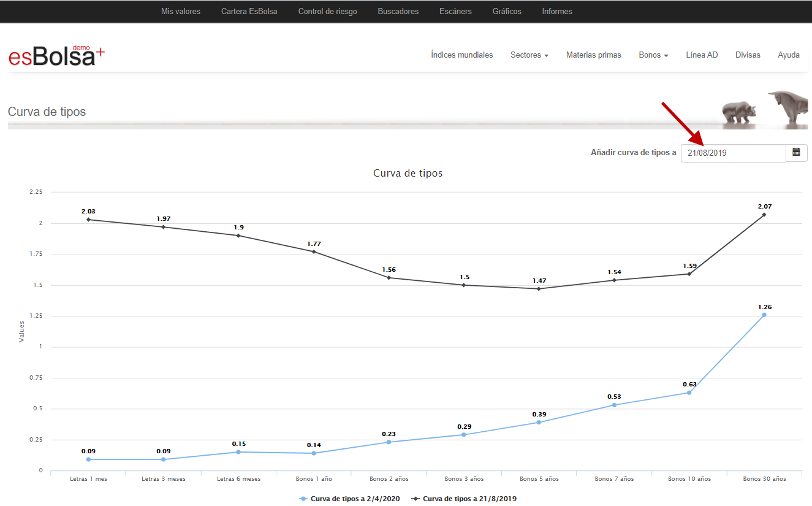The width and height of the screenshot is (812, 506).
Task: Open Gráficos from top bar
Action: pos(507,11)
